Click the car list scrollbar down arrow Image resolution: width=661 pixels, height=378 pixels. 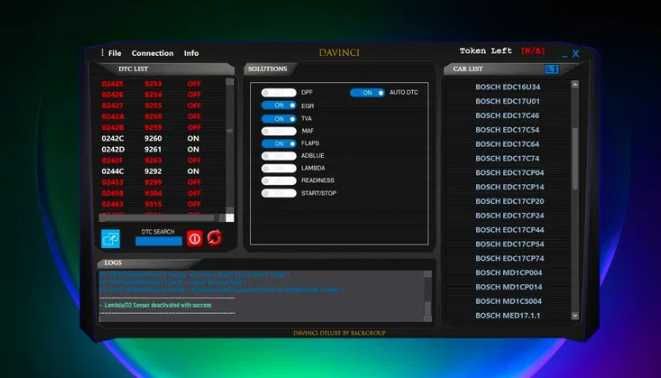tap(575, 316)
